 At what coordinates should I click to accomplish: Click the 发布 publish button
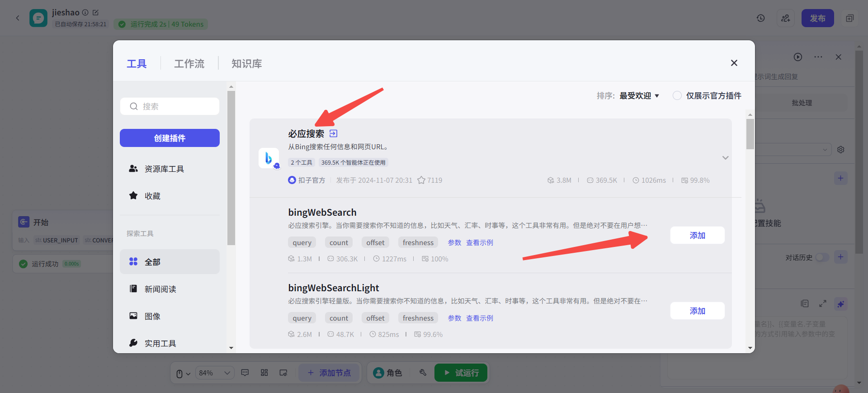817,18
